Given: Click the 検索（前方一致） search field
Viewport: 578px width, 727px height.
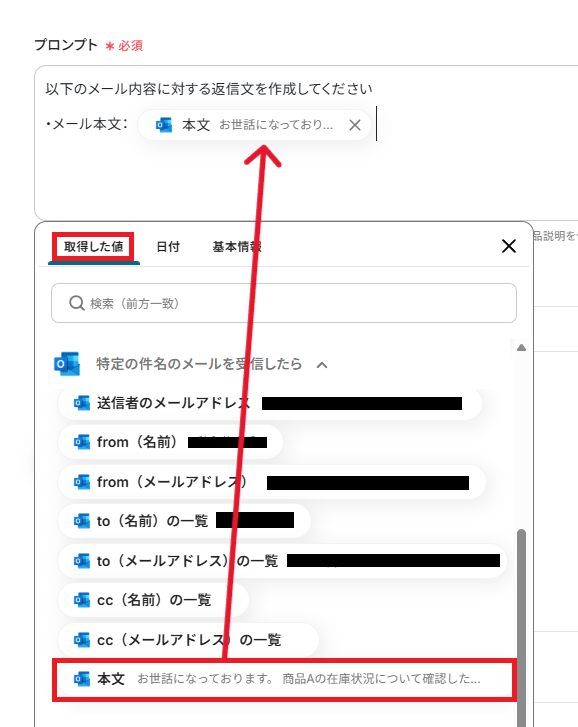Looking at the screenshot, I should click(284, 303).
